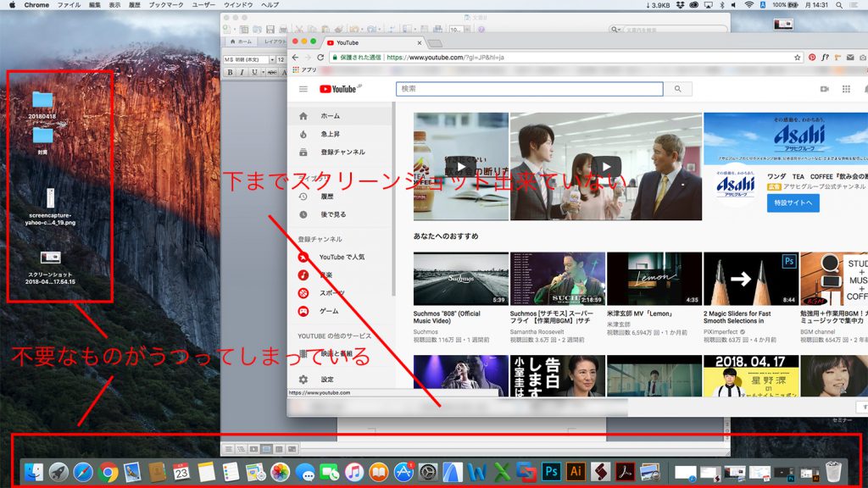
Task: Click the 特設サイトへ button
Action: point(793,203)
